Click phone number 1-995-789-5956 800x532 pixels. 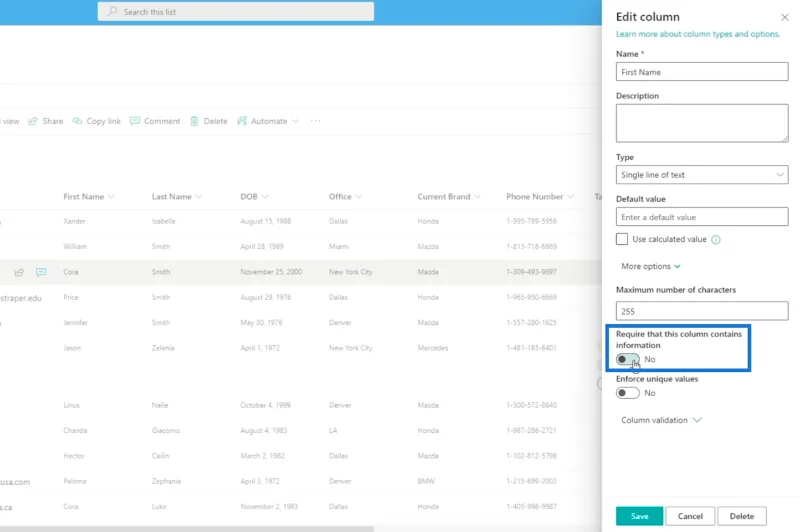coord(531,221)
